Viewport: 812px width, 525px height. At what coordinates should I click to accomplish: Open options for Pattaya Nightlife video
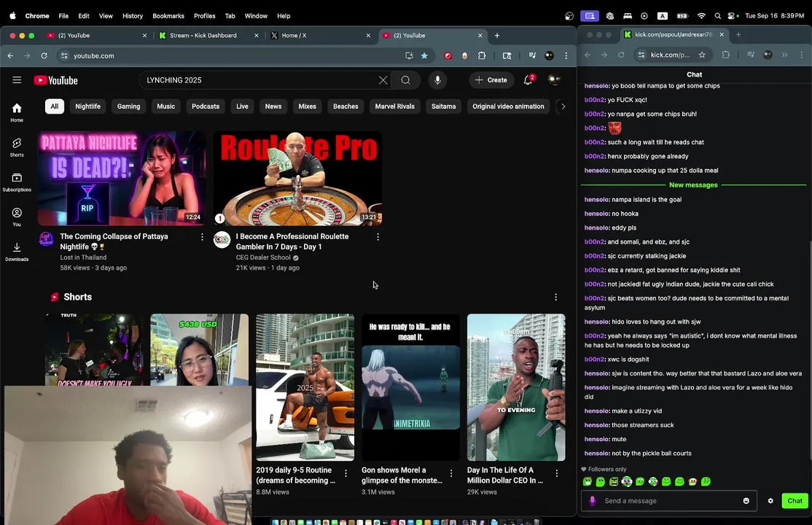202,237
